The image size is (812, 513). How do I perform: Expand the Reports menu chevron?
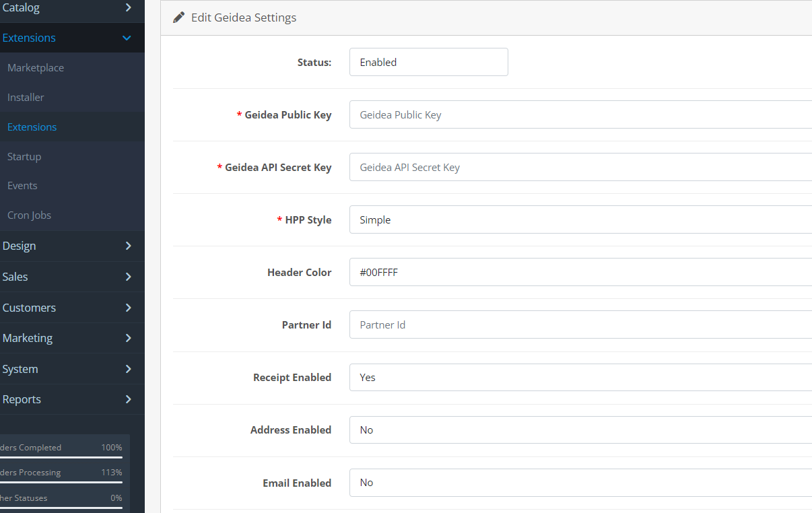click(128, 399)
